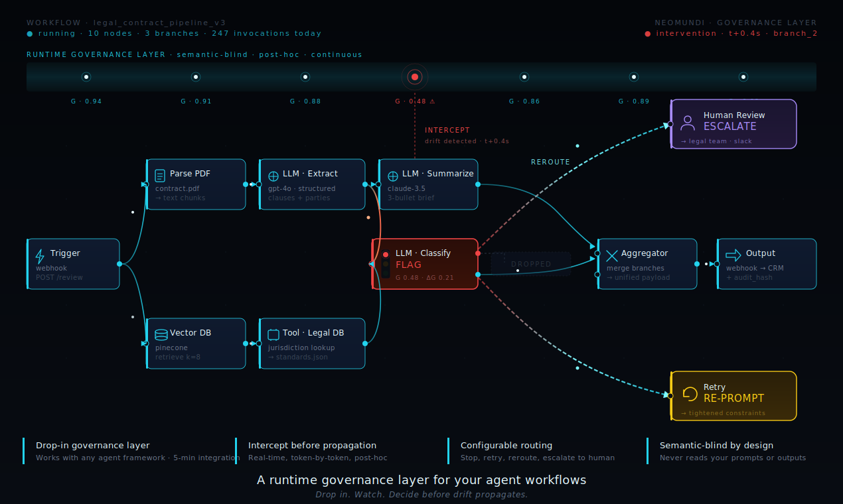The height and width of the screenshot is (504, 843).
Task: Click the red output port on Classify node
Action: tap(478, 253)
